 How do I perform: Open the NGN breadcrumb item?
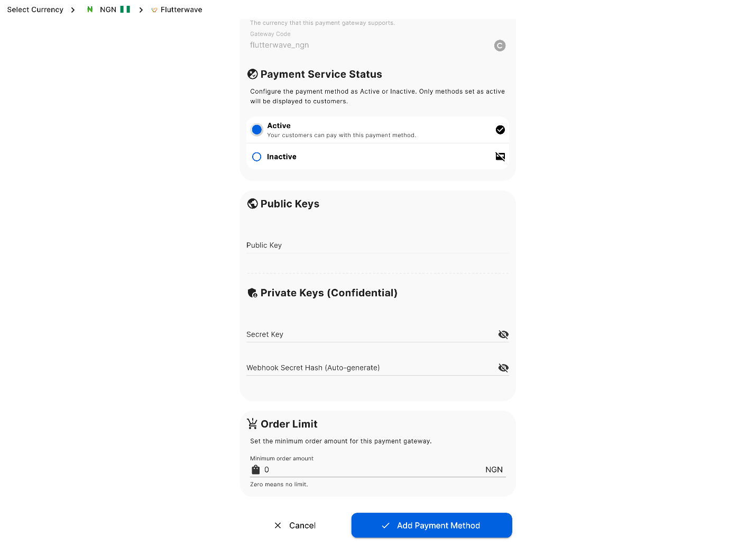(108, 10)
